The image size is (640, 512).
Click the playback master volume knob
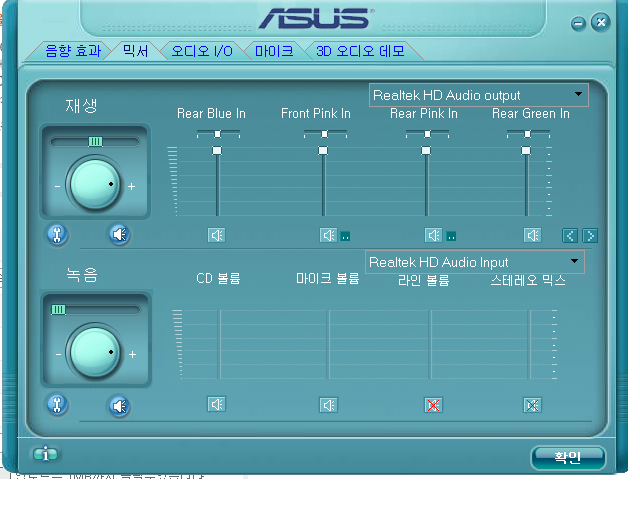coord(95,185)
